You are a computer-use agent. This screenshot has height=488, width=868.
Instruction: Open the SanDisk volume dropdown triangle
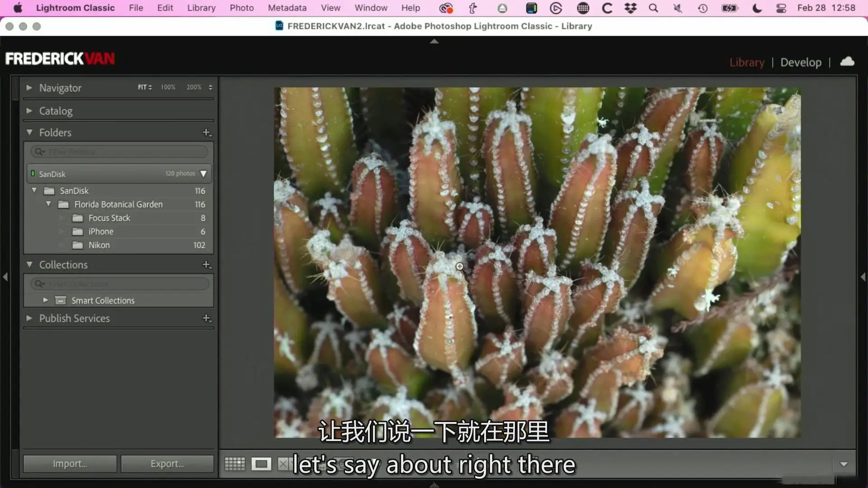click(203, 174)
